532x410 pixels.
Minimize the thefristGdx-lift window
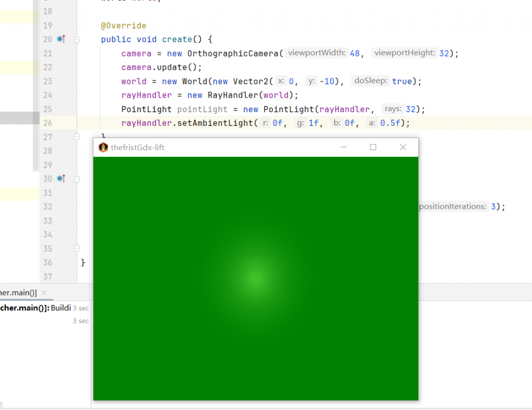click(x=343, y=147)
